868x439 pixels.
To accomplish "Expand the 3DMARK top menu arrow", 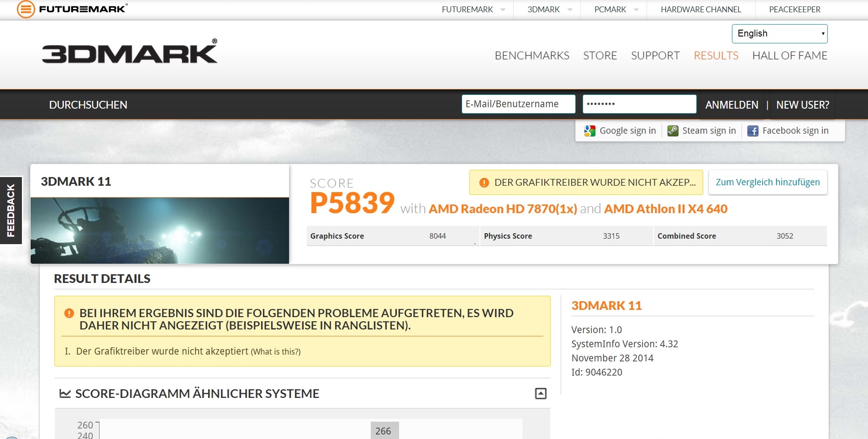I will pos(570,10).
